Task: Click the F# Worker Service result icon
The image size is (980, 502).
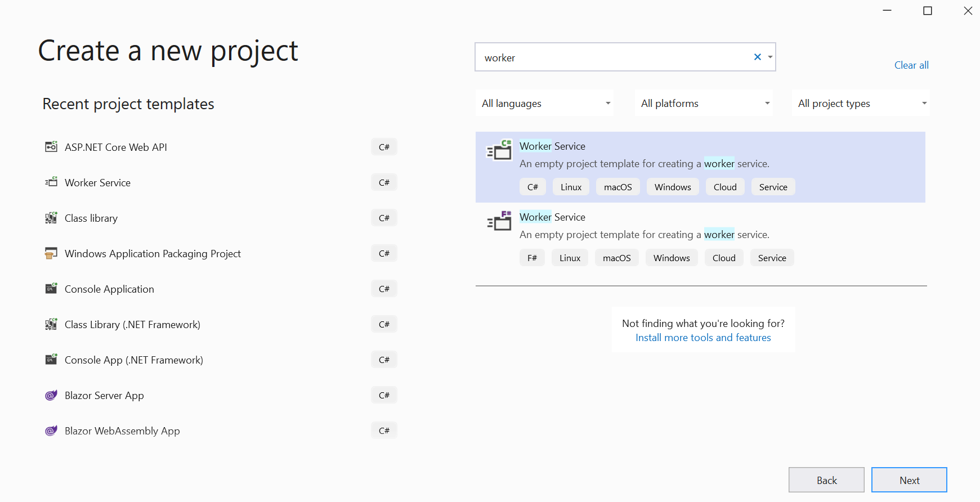Action: (x=499, y=221)
